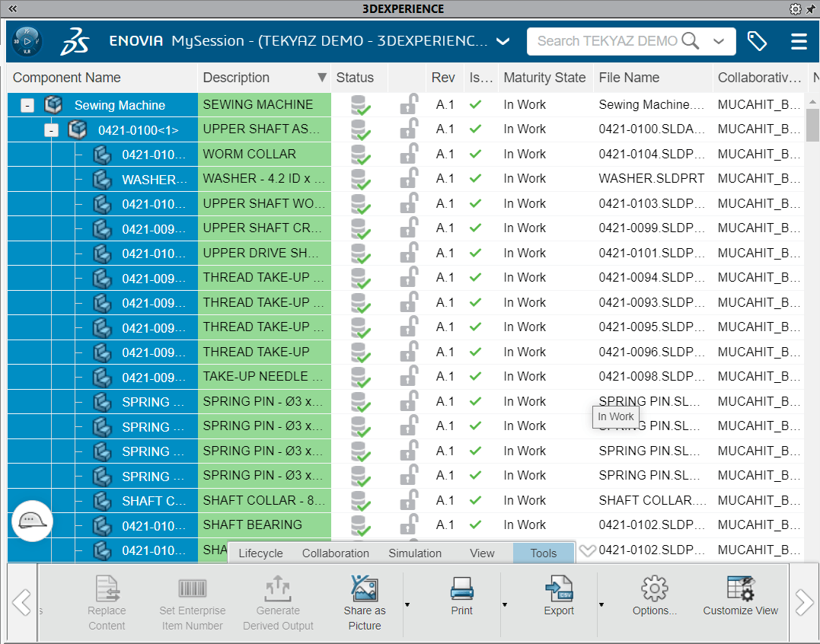Click Status column header
Screen dimensions: 820x644
(359, 78)
